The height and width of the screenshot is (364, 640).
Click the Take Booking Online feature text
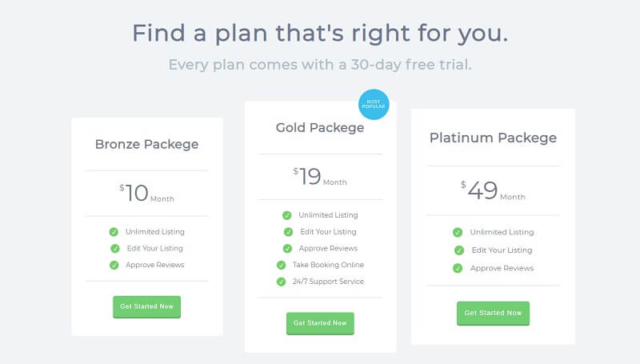pos(328,265)
